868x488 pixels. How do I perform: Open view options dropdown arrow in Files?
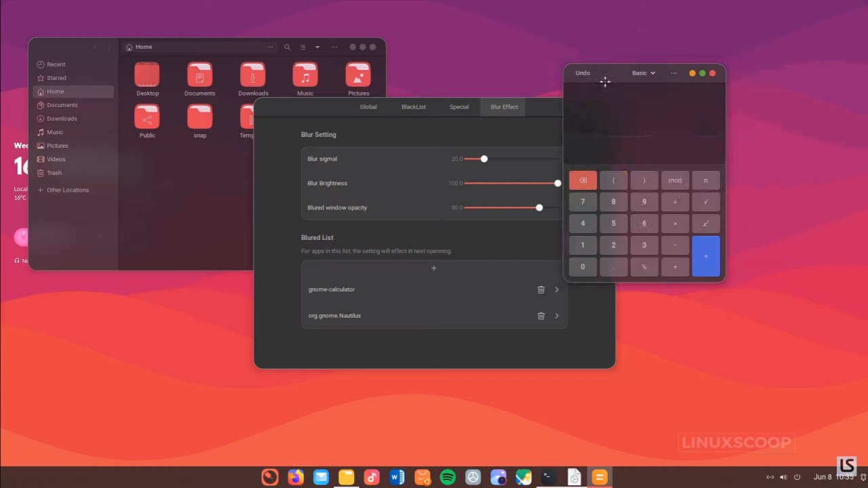tap(317, 47)
